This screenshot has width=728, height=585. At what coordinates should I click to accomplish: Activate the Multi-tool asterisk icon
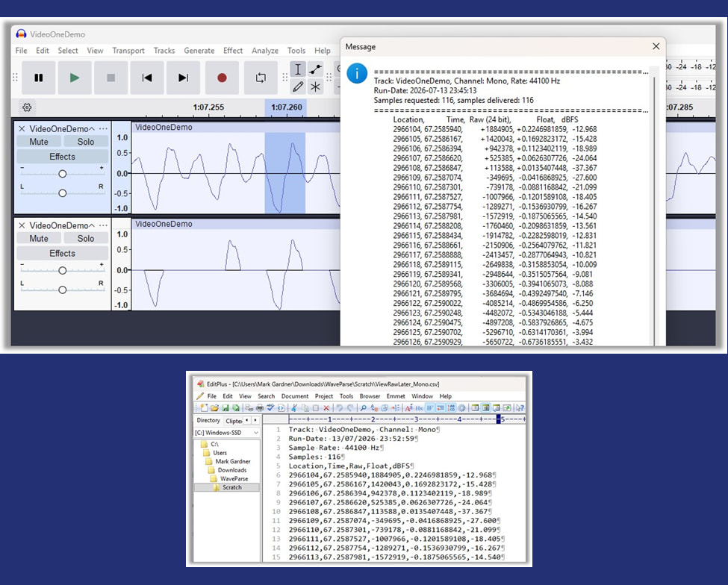[315, 87]
